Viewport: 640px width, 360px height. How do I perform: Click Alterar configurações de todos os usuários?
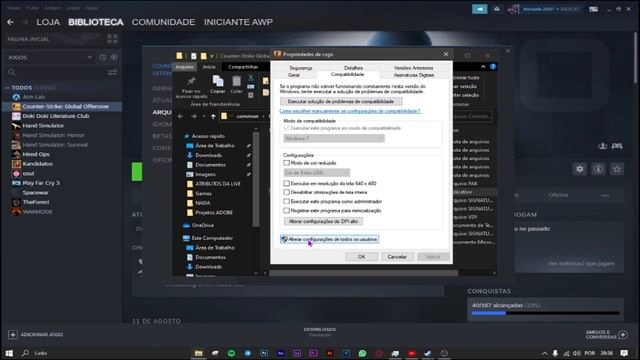[329, 239]
